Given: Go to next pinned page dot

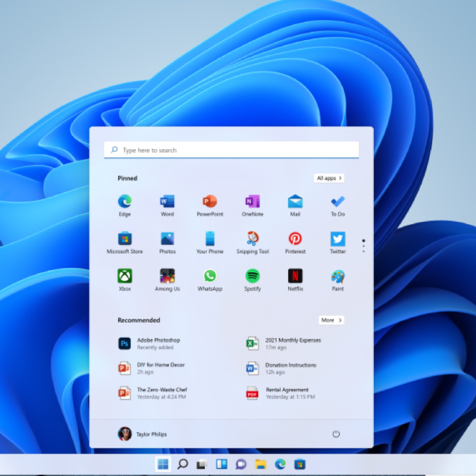Looking at the screenshot, I should pos(363,246).
